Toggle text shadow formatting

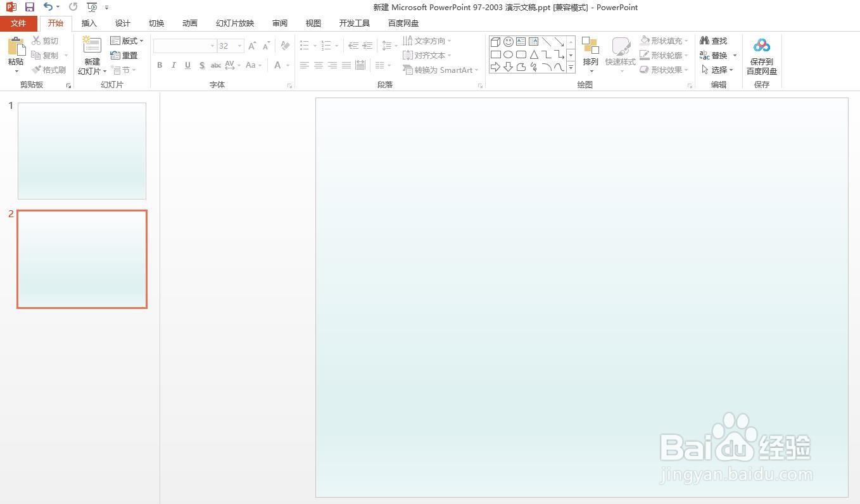[x=201, y=65]
